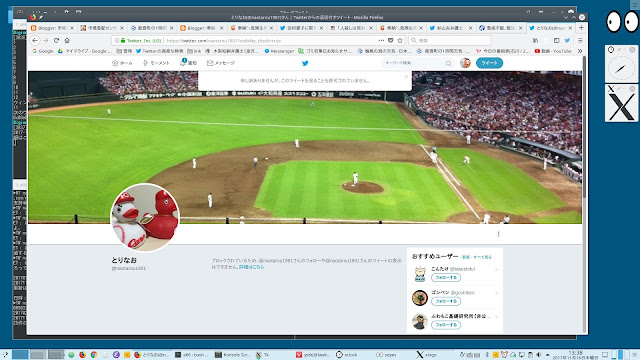Switch to the first Blogger tab
640x360 pixels.
(x=52, y=28)
